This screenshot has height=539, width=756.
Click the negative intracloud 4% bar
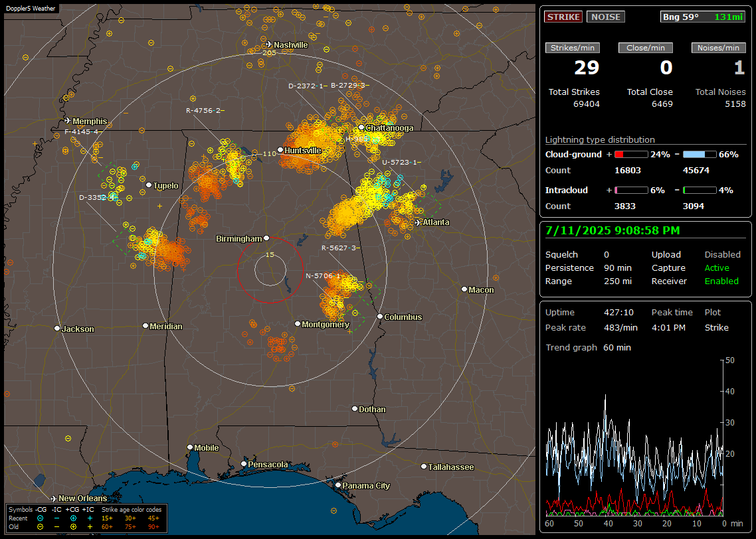[x=700, y=191]
